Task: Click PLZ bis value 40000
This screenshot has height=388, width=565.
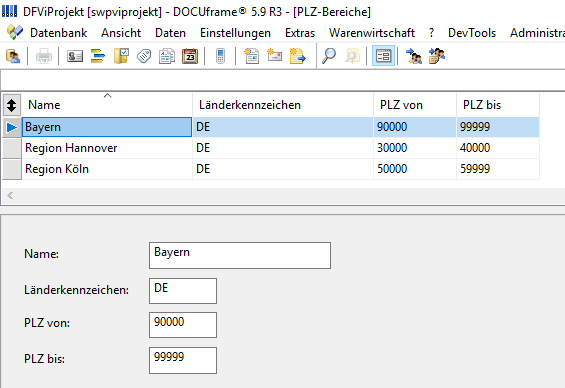Action: point(498,148)
